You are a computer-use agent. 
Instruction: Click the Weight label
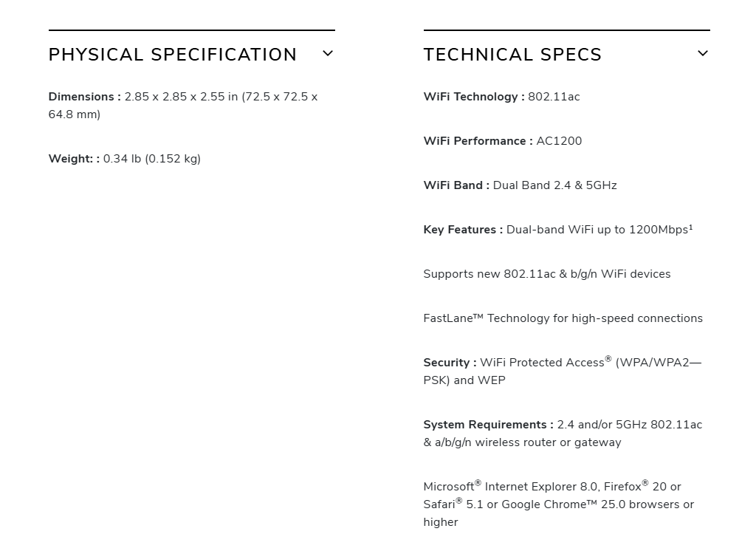click(73, 159)
